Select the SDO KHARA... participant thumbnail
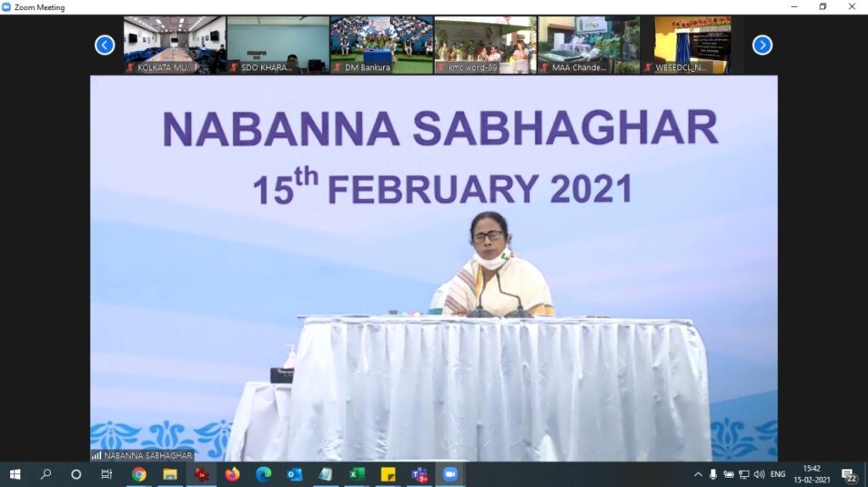Viewport: 868px width, 487px height. tap(277, 45)
